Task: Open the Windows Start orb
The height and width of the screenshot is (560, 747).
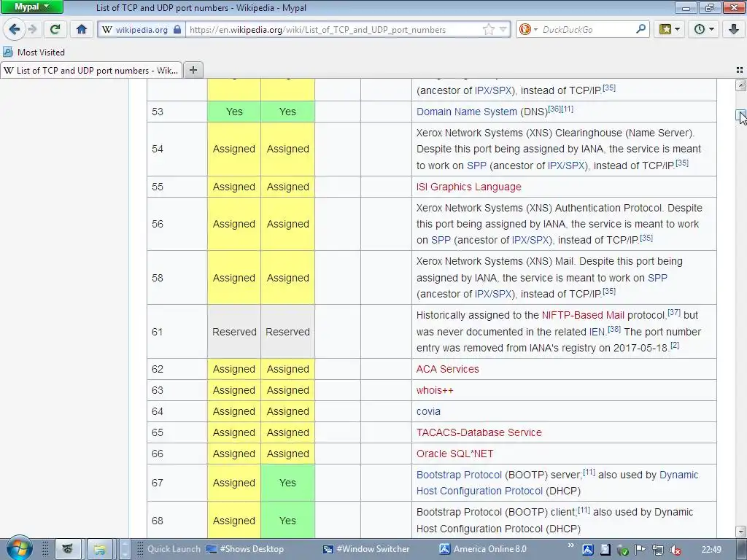Action: 19,548
